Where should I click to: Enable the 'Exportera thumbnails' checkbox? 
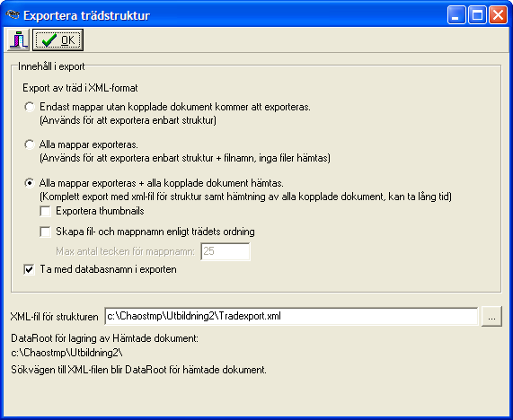(x=46, y=211)
